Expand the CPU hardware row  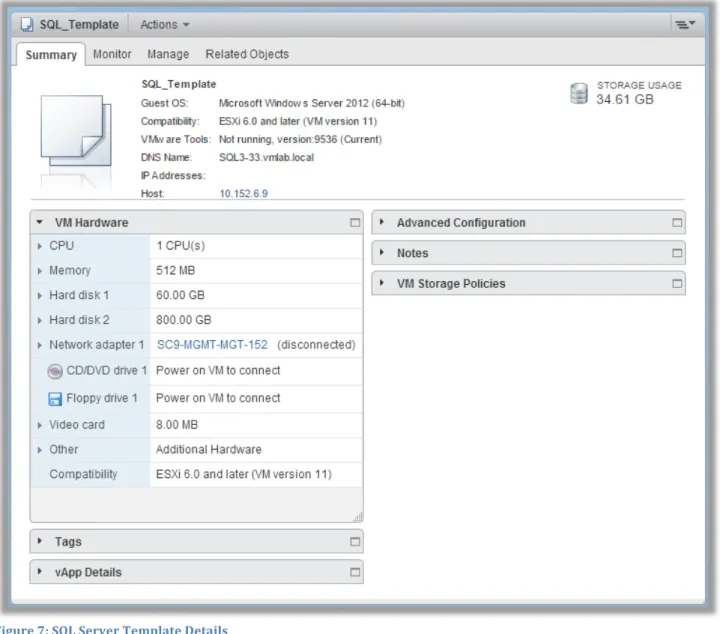(39, 246)
